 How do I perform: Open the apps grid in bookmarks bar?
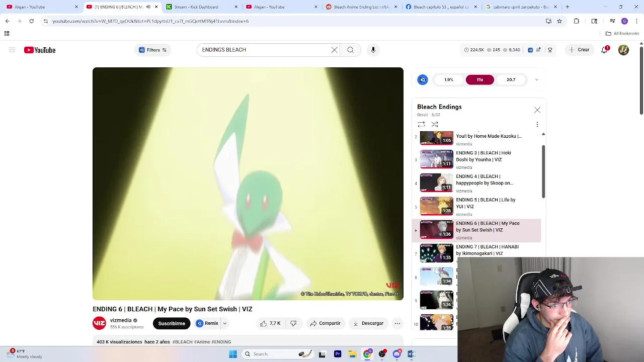click(x=7, y=34)
